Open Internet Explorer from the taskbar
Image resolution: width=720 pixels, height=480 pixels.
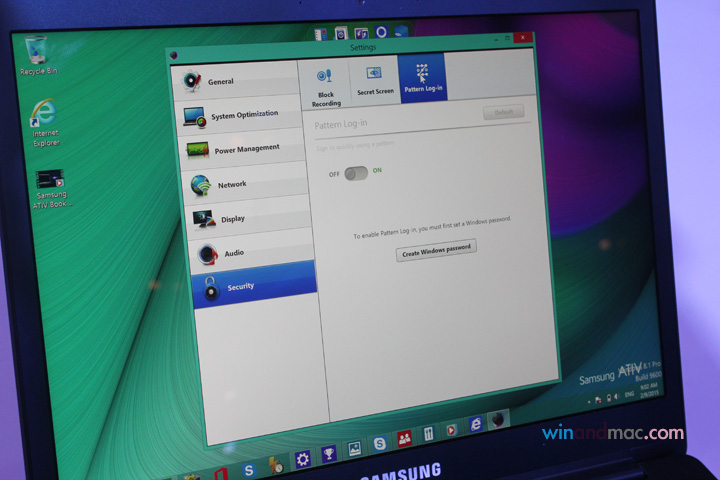point(475,424)
